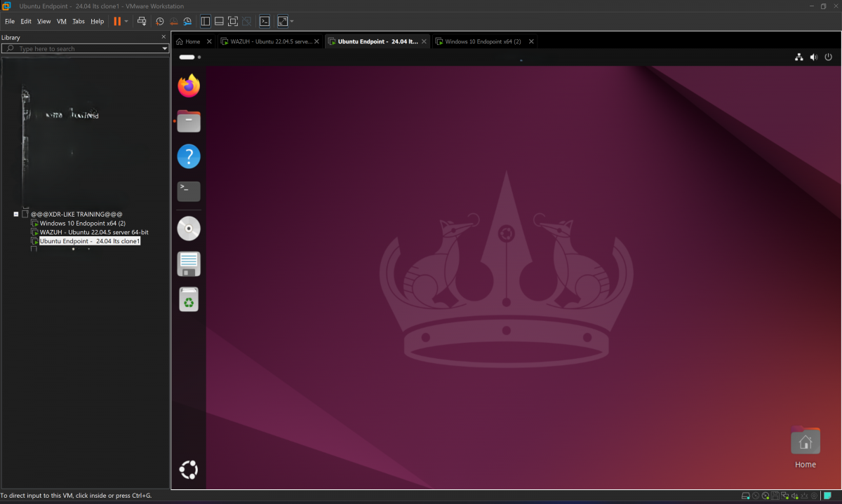Open the suspend button dropdown arrow
Viewport: 842px width, 504px height.
(126, 21)
